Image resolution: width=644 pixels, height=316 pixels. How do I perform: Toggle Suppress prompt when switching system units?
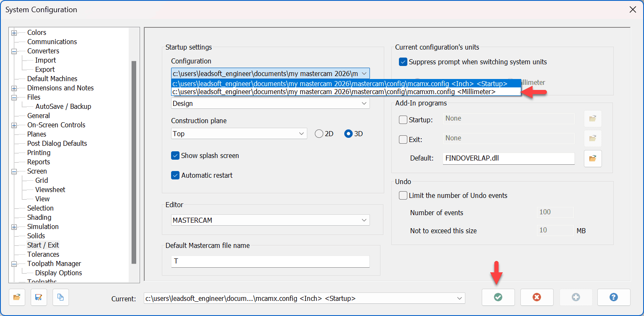pos(403,62)
